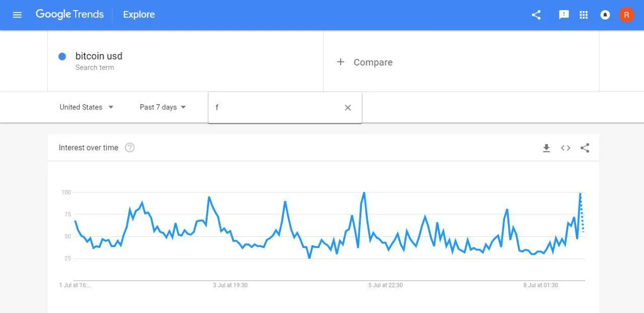The image size is (644, 313).
Task: Click the blue bitcoin usd color dot
Action: tap(62, 56)
